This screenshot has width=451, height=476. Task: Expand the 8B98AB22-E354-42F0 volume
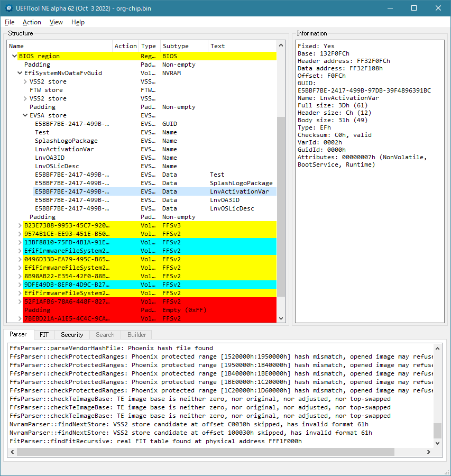tap(20, 276)
